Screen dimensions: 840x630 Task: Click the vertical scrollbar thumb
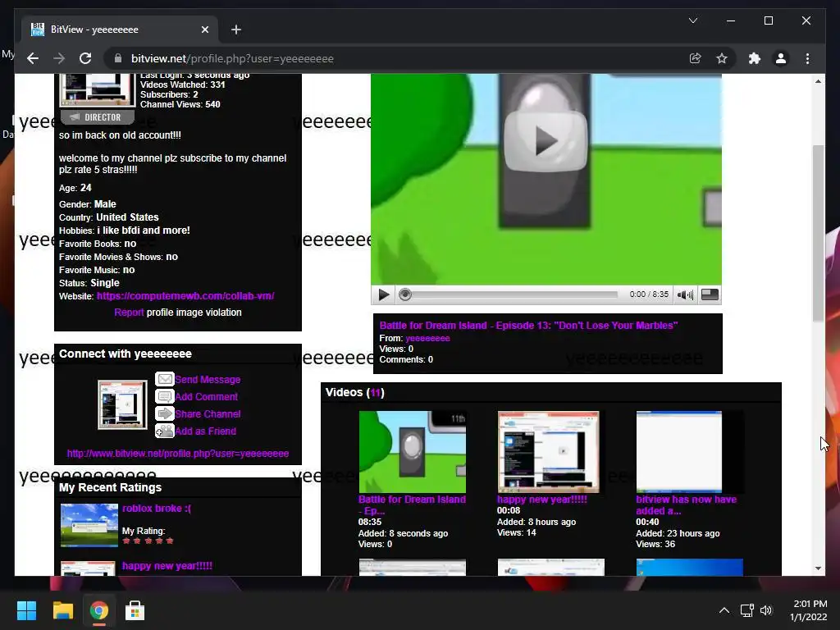click(x=818, y=233)
